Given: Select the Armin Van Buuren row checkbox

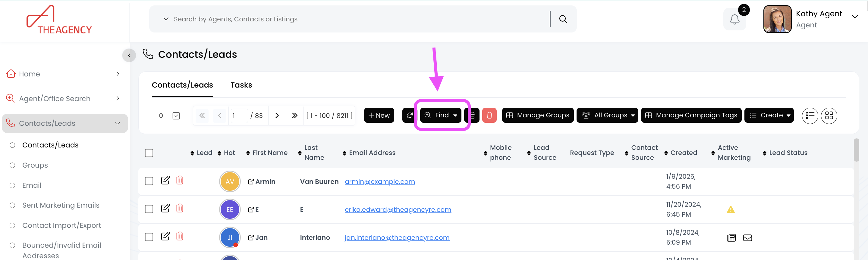Looking at the screenshot, I should click(149, 181).
